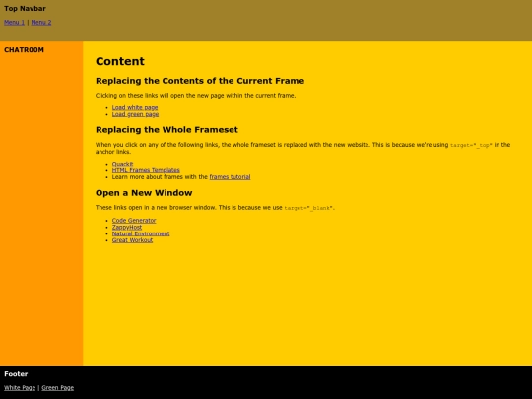Open the Natural Environment link
This screenshot has height=399, width=532.
pos(141,233)
